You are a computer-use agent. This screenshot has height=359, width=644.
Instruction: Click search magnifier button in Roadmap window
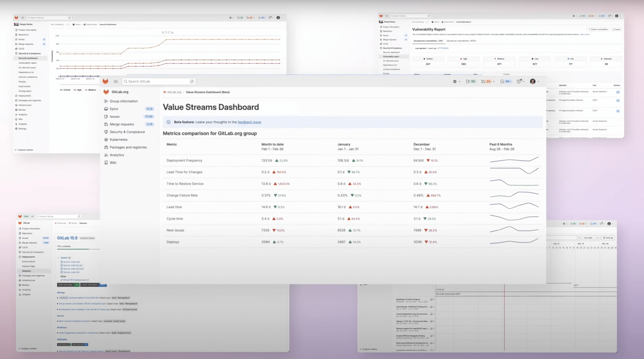click(579, 238)
